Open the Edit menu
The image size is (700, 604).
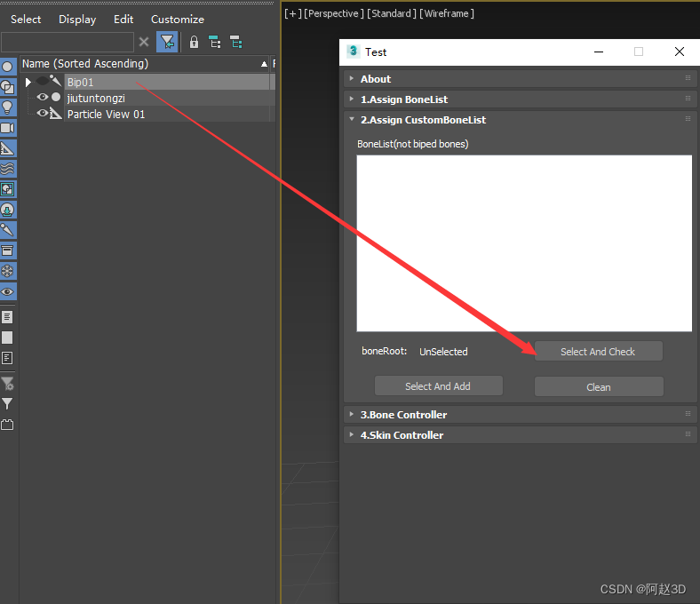click(123, 20)
